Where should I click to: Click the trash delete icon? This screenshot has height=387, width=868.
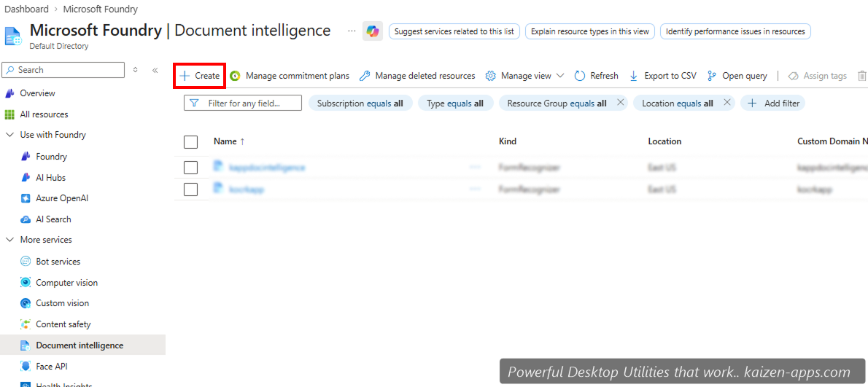tap(862, 76)
